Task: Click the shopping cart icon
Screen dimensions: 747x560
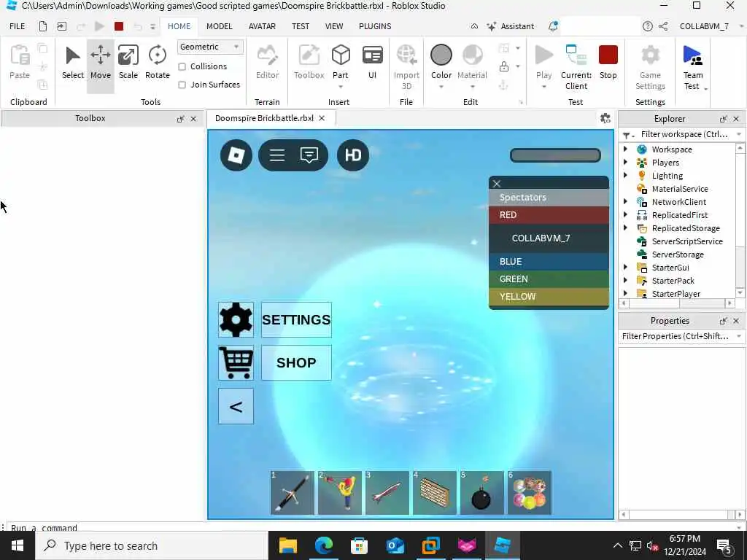Action: pos(236,362)
